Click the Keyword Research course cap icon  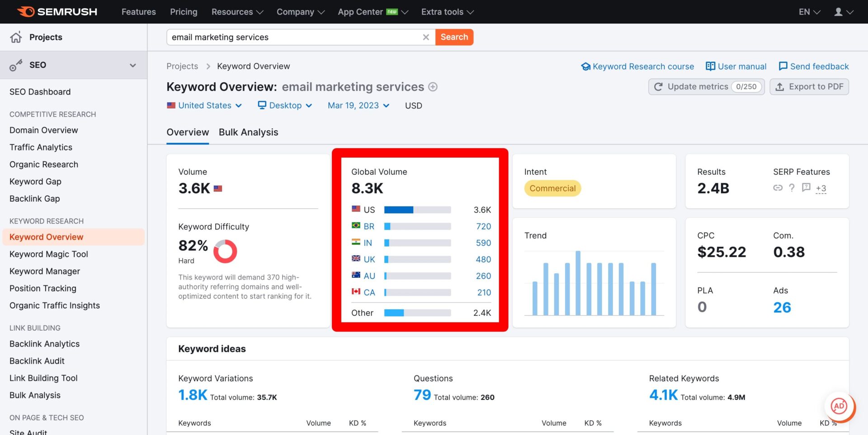[x=585, y=66]
